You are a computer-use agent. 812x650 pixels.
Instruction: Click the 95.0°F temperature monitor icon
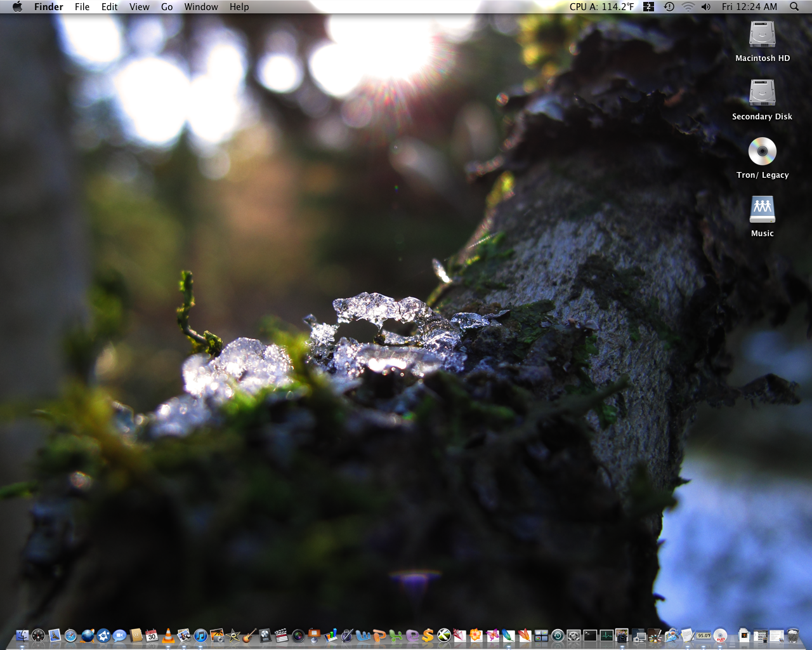[704, 635]
